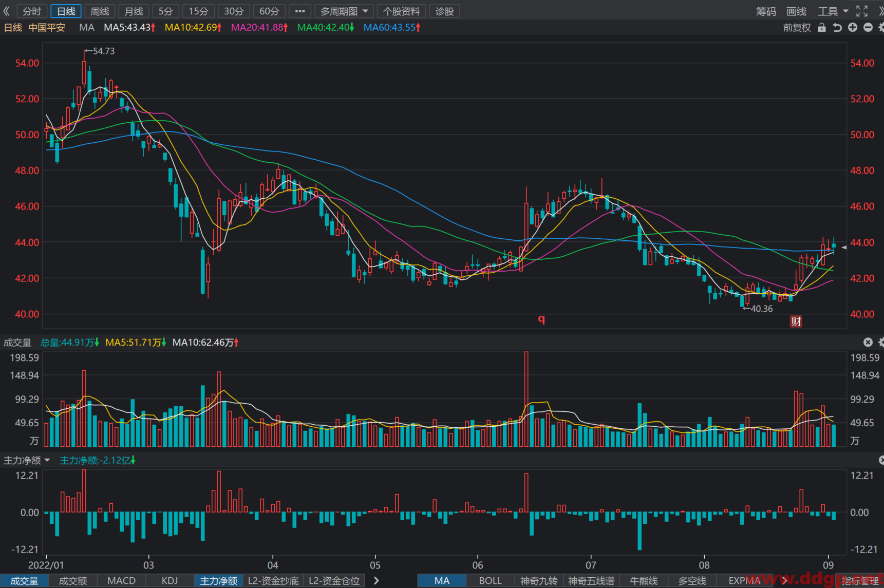Open the triple-dot more periods button
884x588 pixels.
point(300,11)
